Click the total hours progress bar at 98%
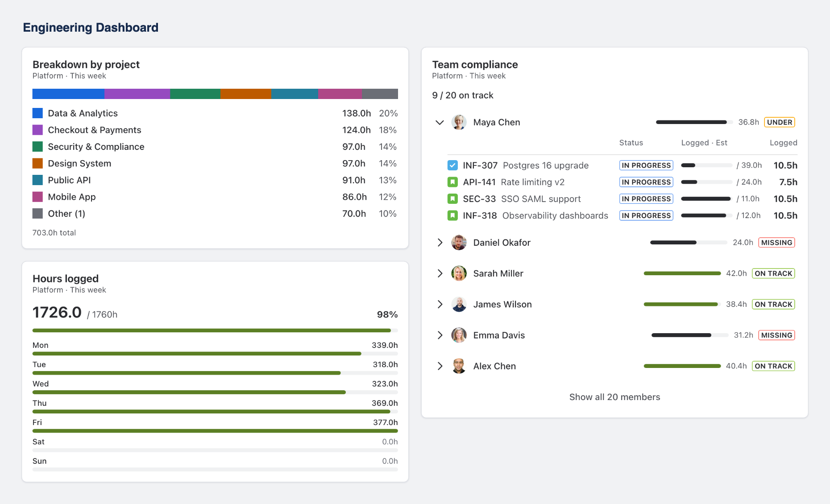830x504 pixels. [x=215, y=330]
